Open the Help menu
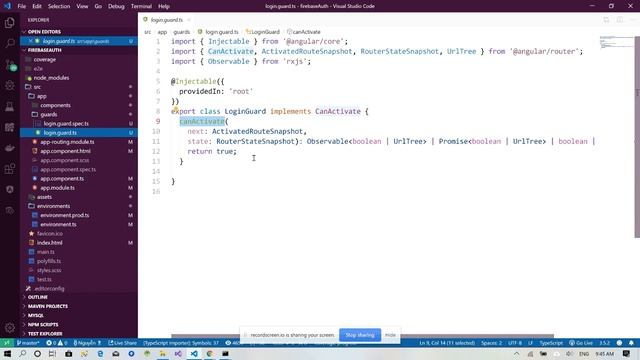 tap(164, 6)
